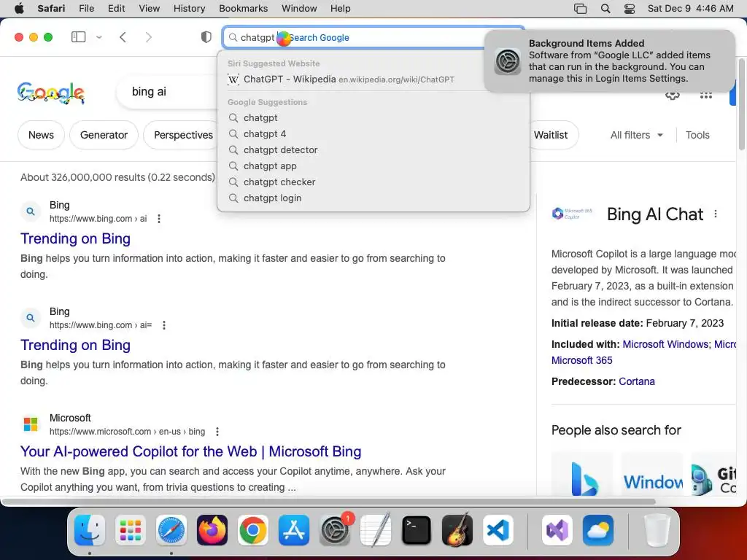747x560 pixels.
Task: Choose the 'chatgpt 4' suggestion
Action: [x=373, y=134]
